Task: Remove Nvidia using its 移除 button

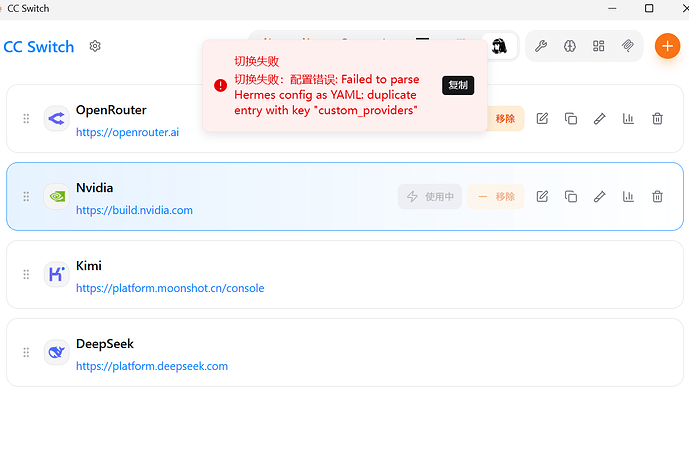Action: (x=496, y=196)
